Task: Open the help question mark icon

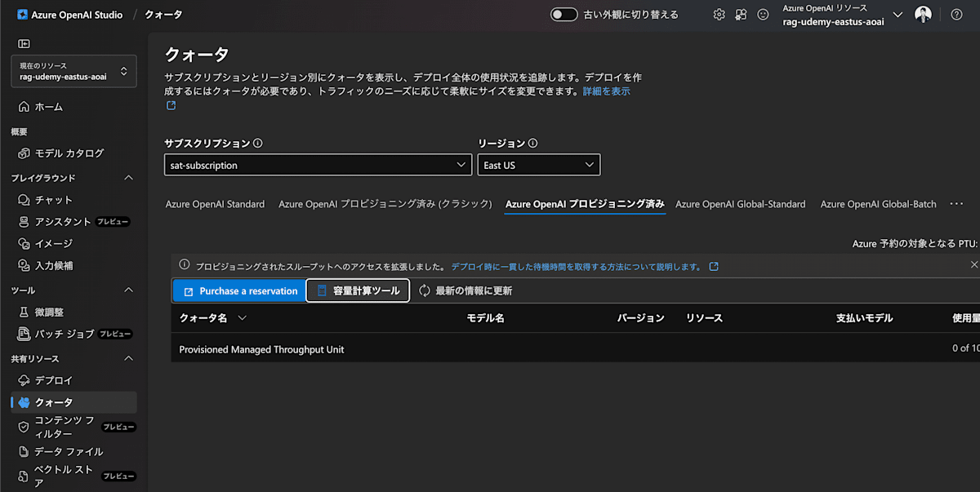Action: [x=956, y=15]
